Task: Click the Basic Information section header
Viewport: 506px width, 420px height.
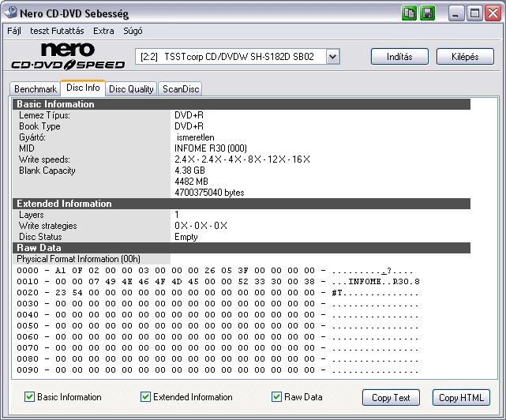Action: click(242, 104)
